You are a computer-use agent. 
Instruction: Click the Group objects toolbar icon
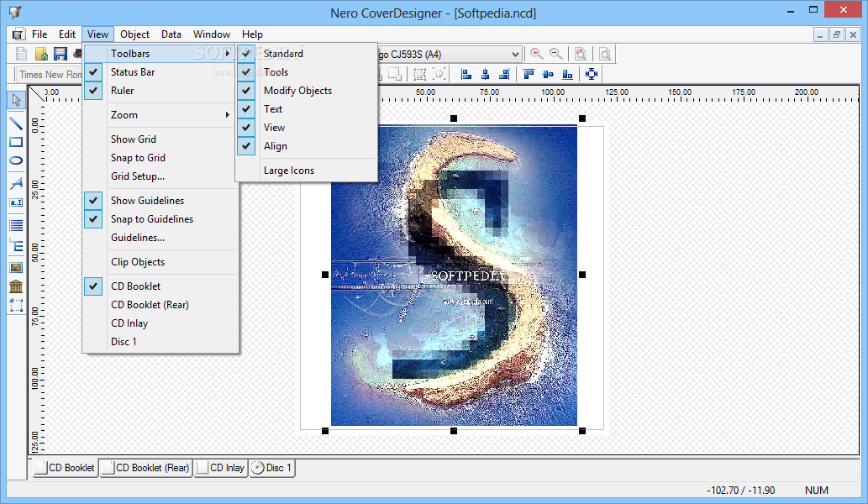click(x=420, y=74)
